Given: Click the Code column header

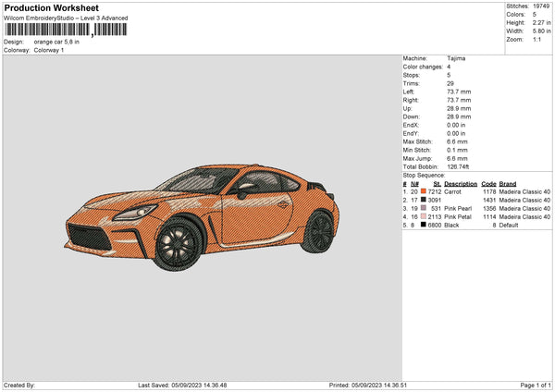Looking at the screenshot, I should pyautogui.click(x=489, y=183).
